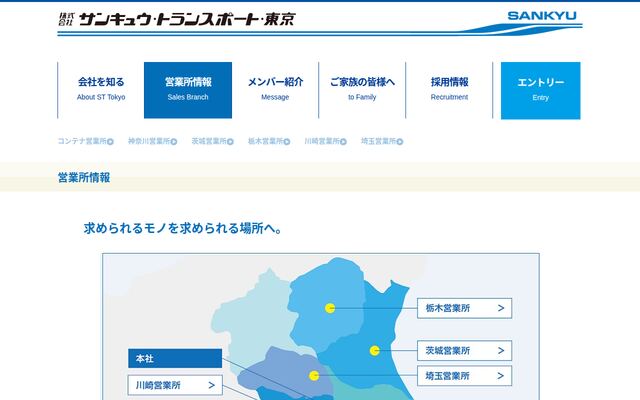
Task: Click the 営業所情報 page heading
Action: (84, 178)
